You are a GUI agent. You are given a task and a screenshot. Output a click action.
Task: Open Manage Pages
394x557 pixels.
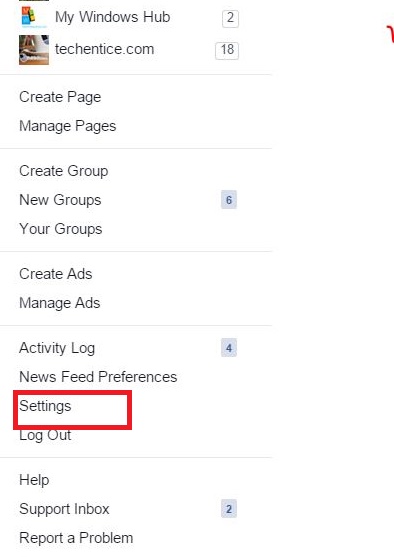(68, 126)
